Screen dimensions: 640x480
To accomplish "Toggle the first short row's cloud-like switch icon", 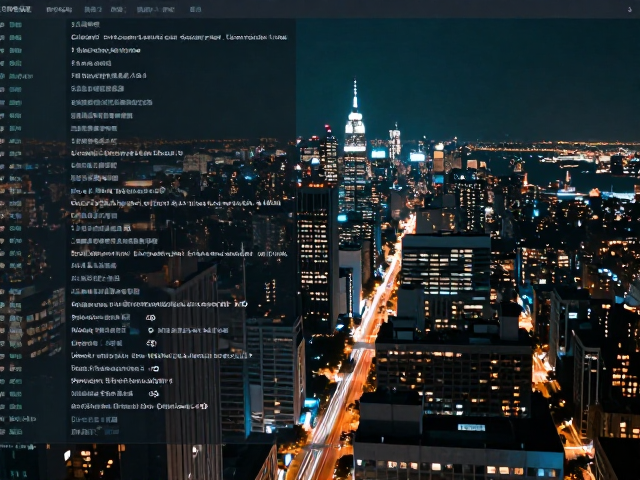I will coord(151,318).
